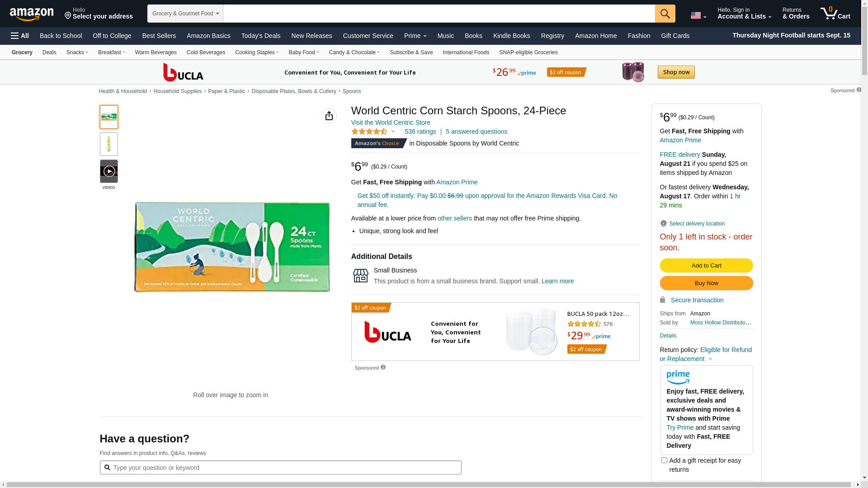
Task: Open the All hamburger menu
Action: point(20,36)
